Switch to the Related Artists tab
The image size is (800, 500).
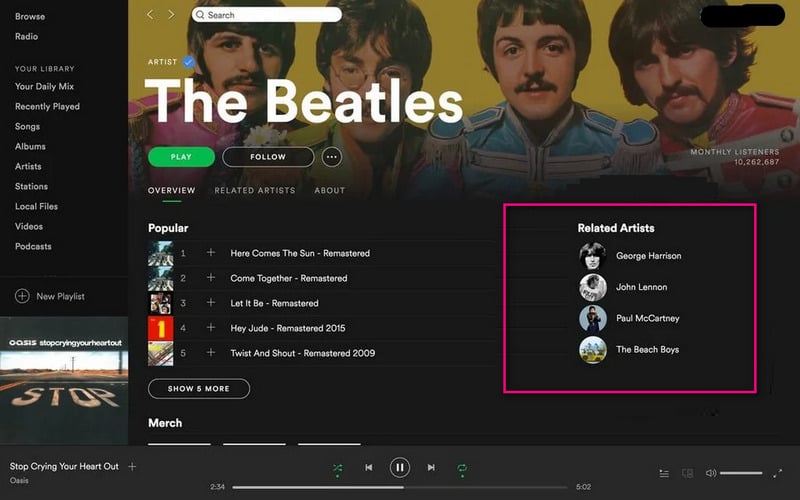point(255,190)
